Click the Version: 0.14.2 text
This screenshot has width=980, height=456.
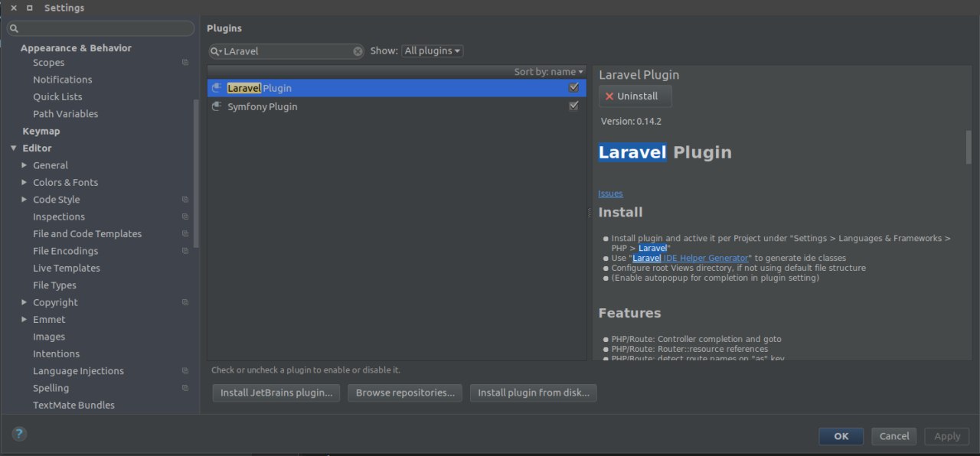tap(631, 121)
